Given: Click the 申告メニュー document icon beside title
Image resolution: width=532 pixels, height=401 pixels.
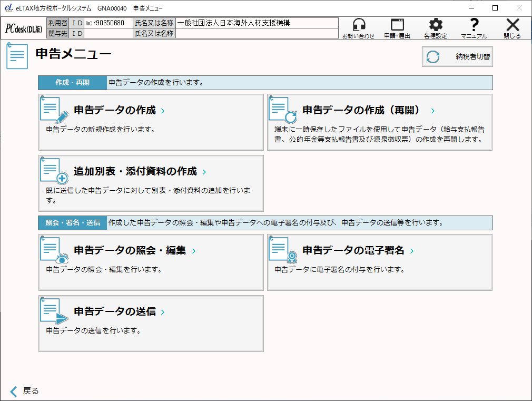Looking at the screenshot, I should [17, 56].
